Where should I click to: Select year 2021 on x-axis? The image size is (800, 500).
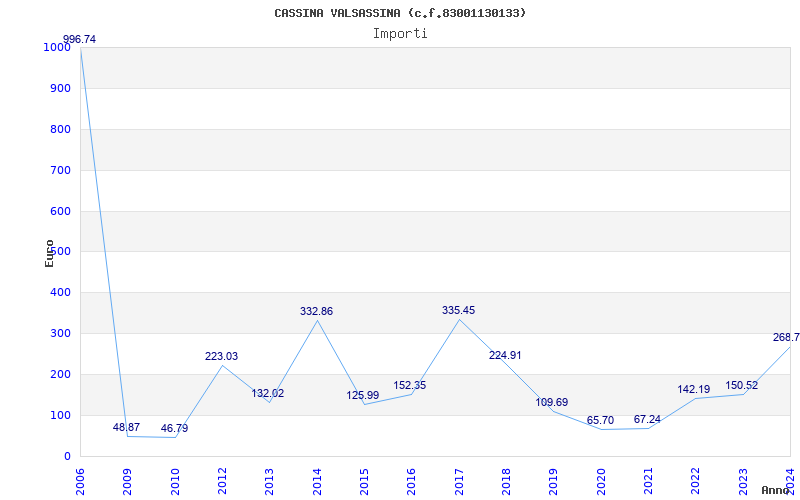648,482
